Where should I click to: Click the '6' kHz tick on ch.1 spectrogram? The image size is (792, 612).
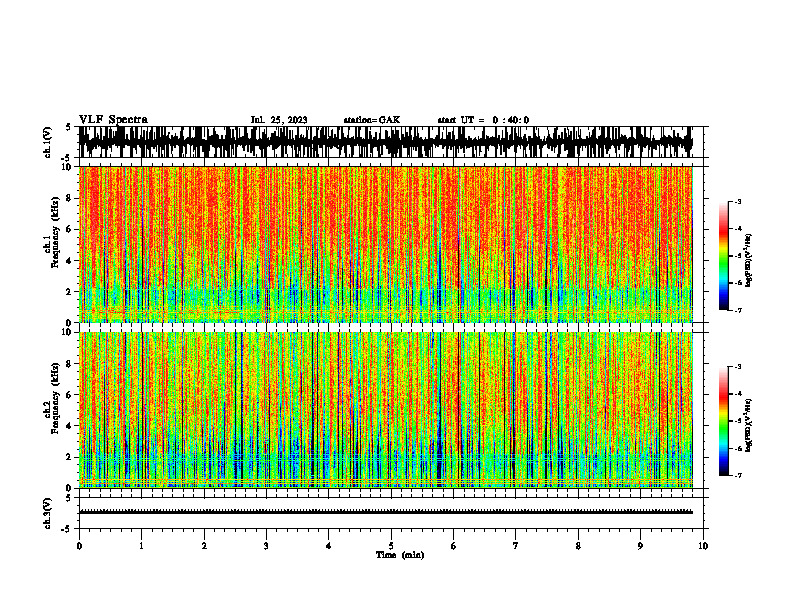click(70, 229)
